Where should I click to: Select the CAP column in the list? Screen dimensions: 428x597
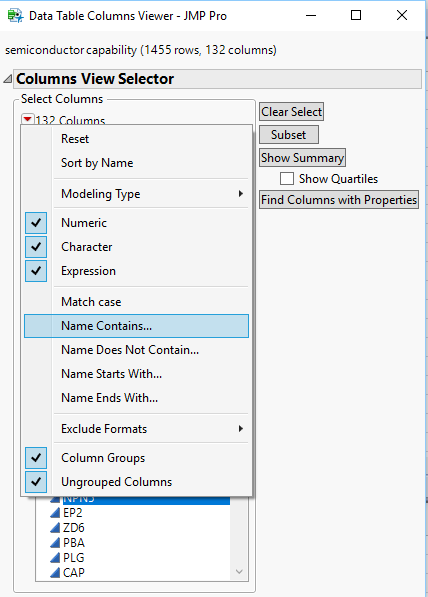point(73,572)
